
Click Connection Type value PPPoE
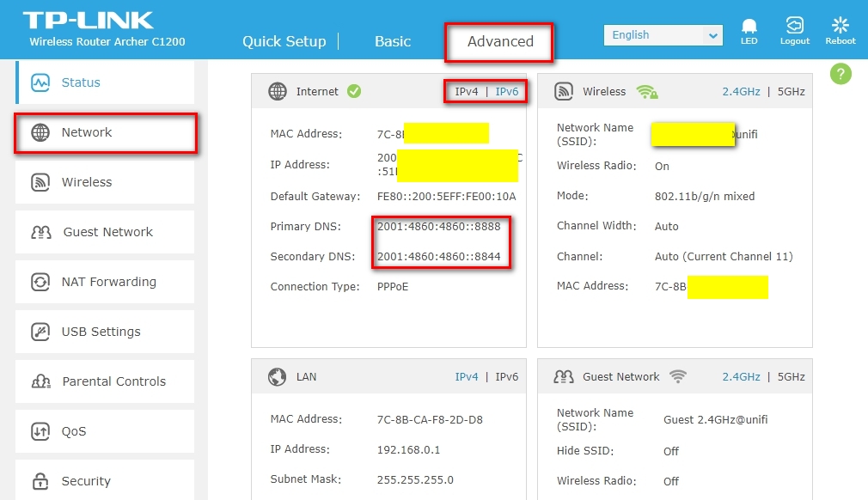393,287
